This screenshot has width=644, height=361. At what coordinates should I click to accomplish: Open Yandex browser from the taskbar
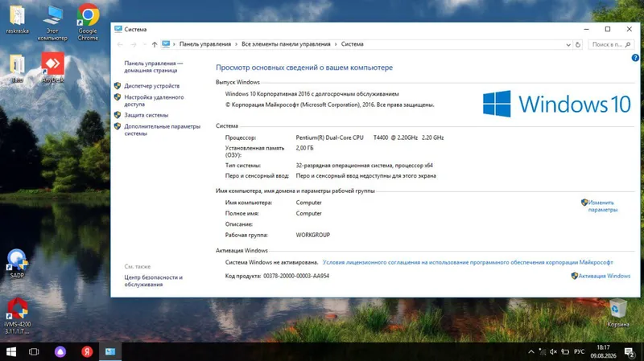coord(87,351)
